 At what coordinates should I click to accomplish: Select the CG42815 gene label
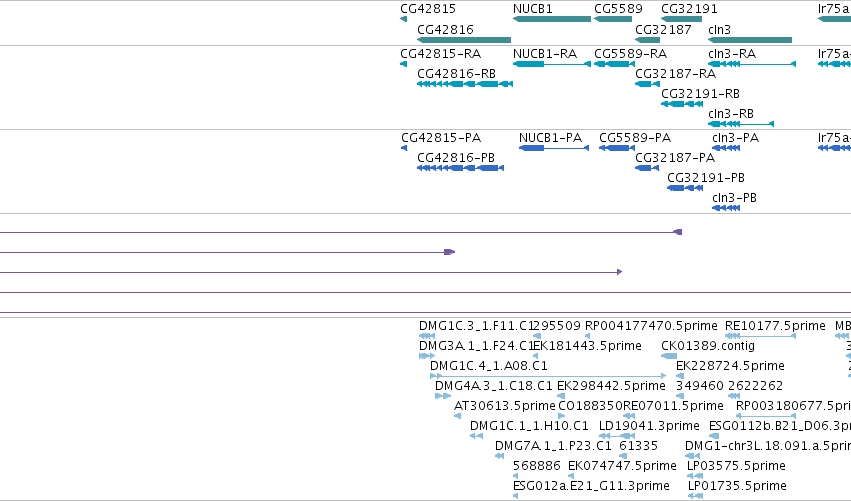pos(428,9)
